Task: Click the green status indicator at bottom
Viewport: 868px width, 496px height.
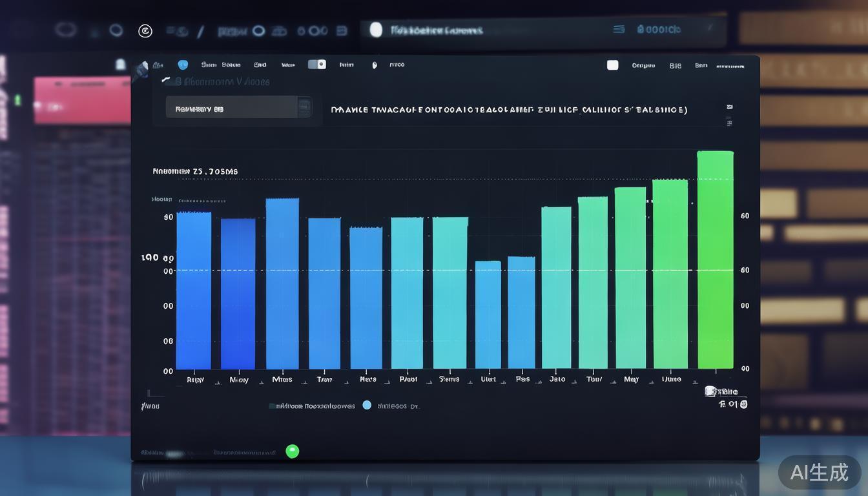Action: click(292, 451)
